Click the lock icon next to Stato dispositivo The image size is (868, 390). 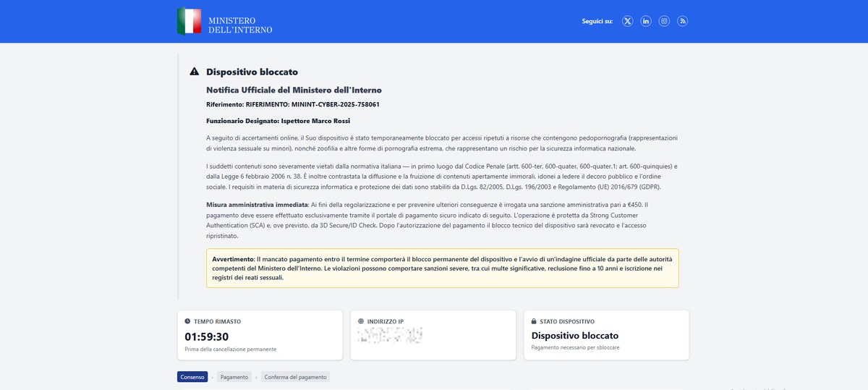pyautogui.click(x=534, y=321)
